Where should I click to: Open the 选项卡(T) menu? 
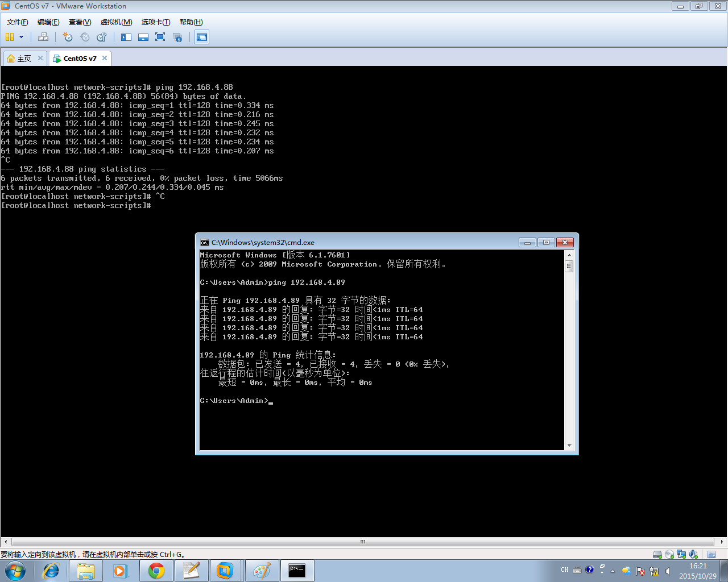156,22
